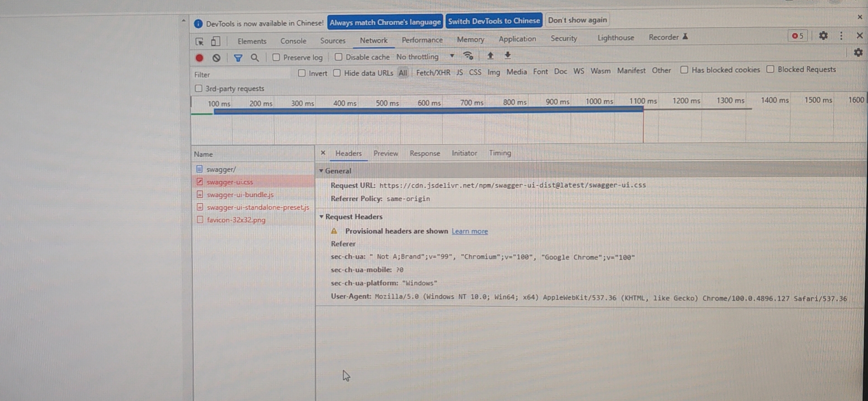Filter requests by Fetch/XHR type
Image resolution: width=868 pixels, height=401 pixels.
(x=433, y=72)
